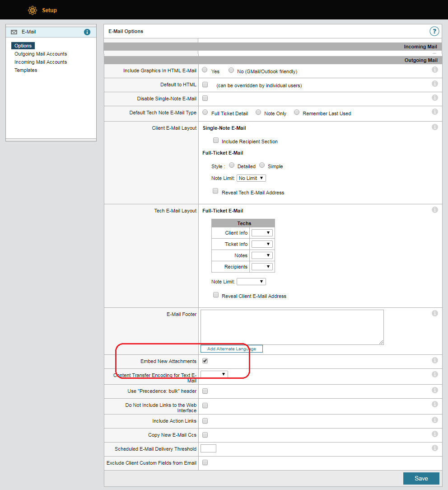The width and height of the screenshot is (448, 490).
Task: Click the Setup header link
Action: point(49,10)
